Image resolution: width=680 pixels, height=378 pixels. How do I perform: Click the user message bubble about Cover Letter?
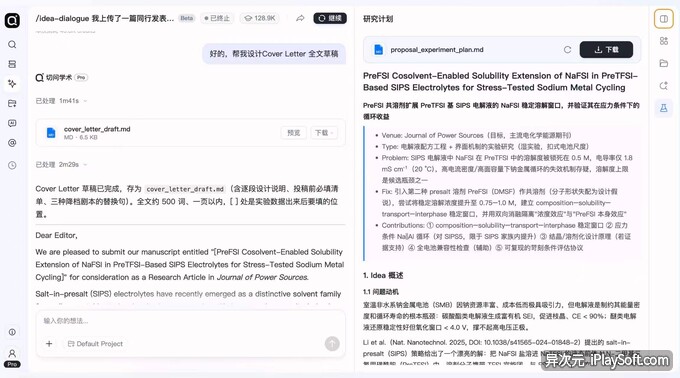(274, 54)
